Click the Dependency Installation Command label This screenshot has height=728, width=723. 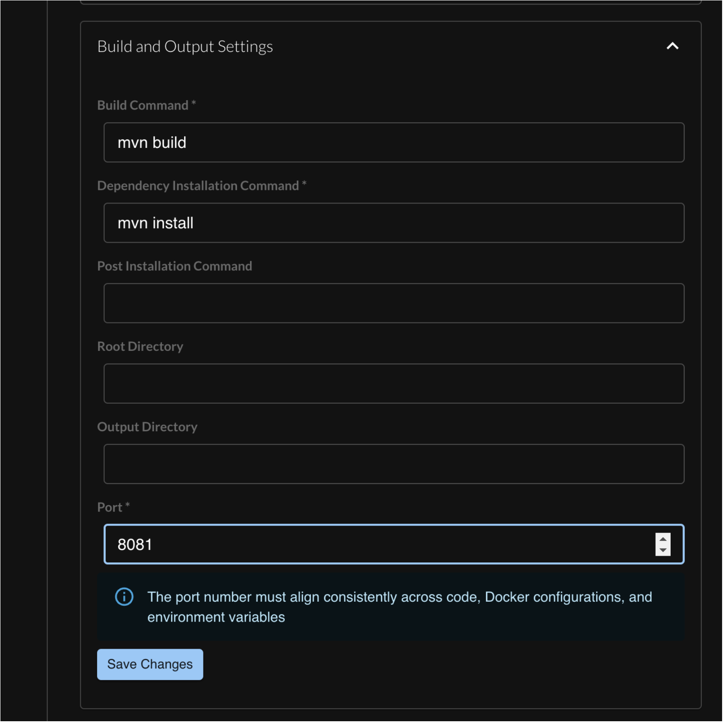(x=202, y=185)
